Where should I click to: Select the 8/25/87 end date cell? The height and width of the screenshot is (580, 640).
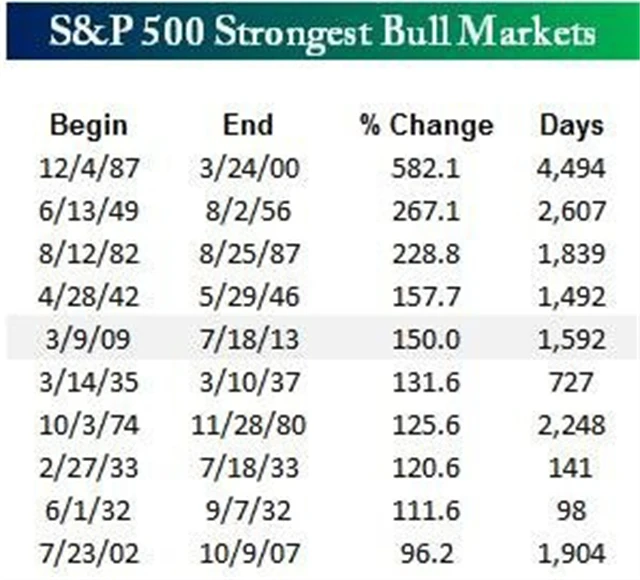(248, 253)
